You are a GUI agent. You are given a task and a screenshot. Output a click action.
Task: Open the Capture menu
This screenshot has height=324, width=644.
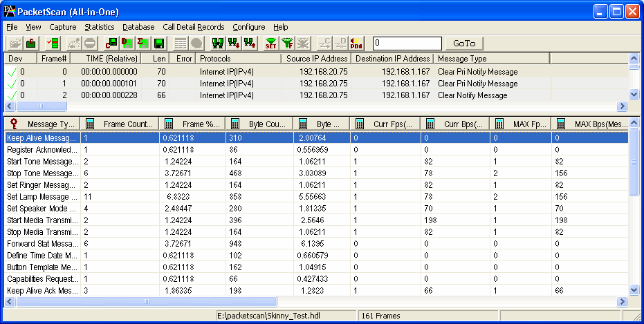point(63,27)
